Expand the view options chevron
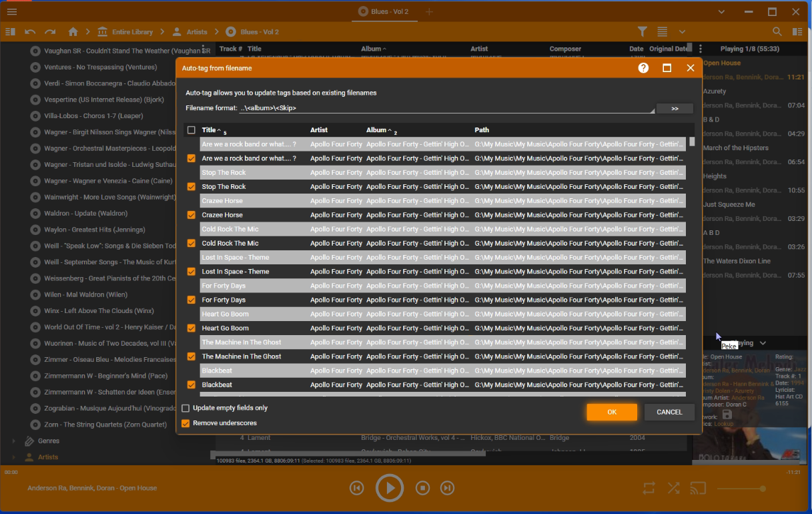The height and width of the screenshot is (514, 812). coord(682,31)
